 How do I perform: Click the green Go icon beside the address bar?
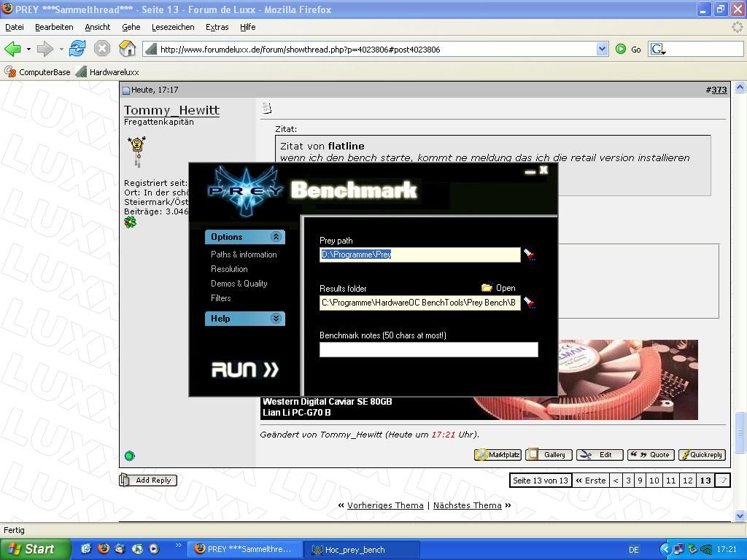pos(620,49)
